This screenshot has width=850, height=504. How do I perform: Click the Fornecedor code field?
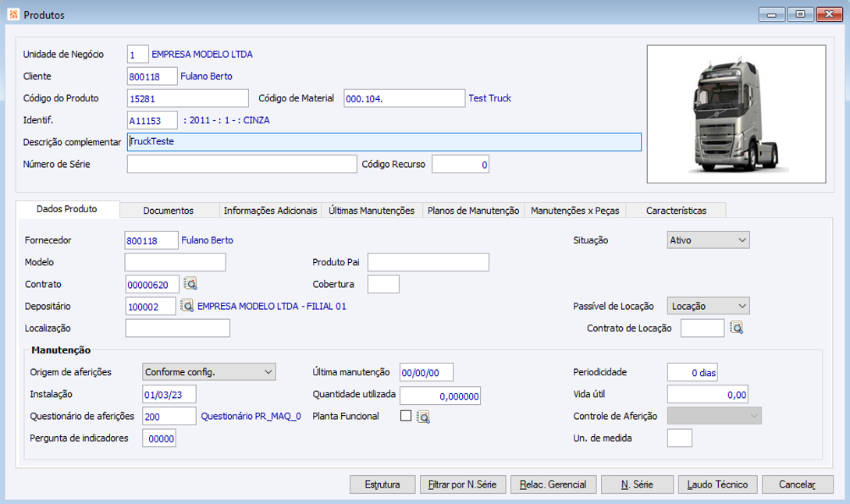(x=151, y=240)
